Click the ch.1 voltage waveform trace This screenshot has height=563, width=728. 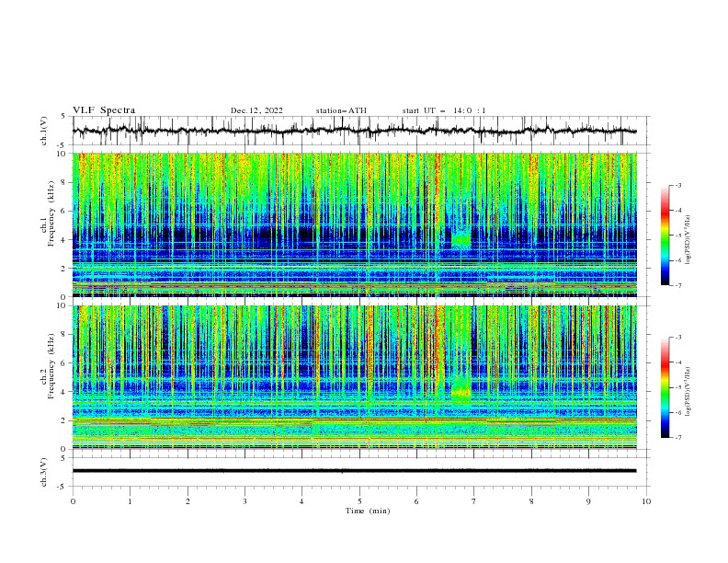pos(354,131)
